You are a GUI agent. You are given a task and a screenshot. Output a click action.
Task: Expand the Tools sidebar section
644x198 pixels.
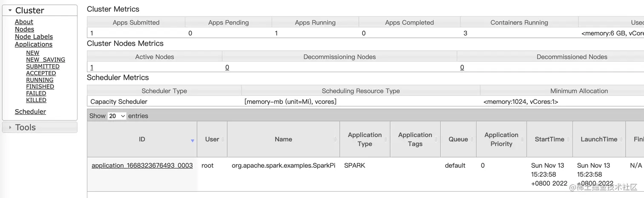coord(10,127)
